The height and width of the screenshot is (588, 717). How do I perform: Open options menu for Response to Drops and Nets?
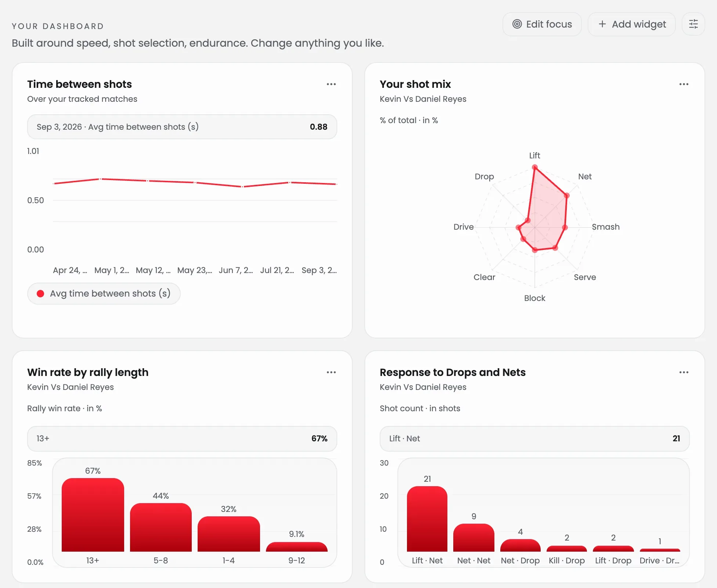click(x=684, y=372)
